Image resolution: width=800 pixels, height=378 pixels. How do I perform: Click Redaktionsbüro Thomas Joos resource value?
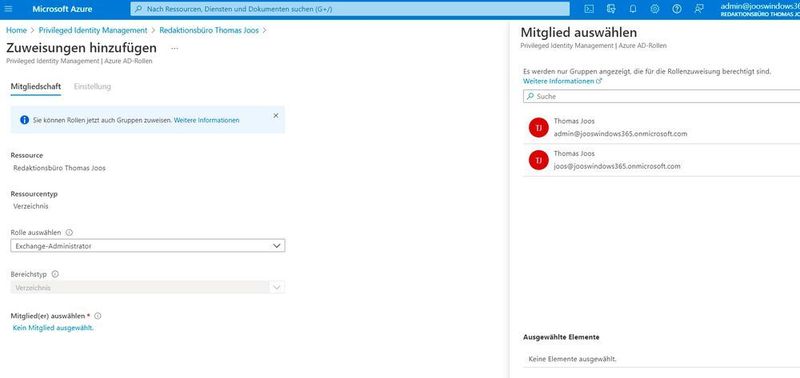pyautogui.click(x=60, y=168)
